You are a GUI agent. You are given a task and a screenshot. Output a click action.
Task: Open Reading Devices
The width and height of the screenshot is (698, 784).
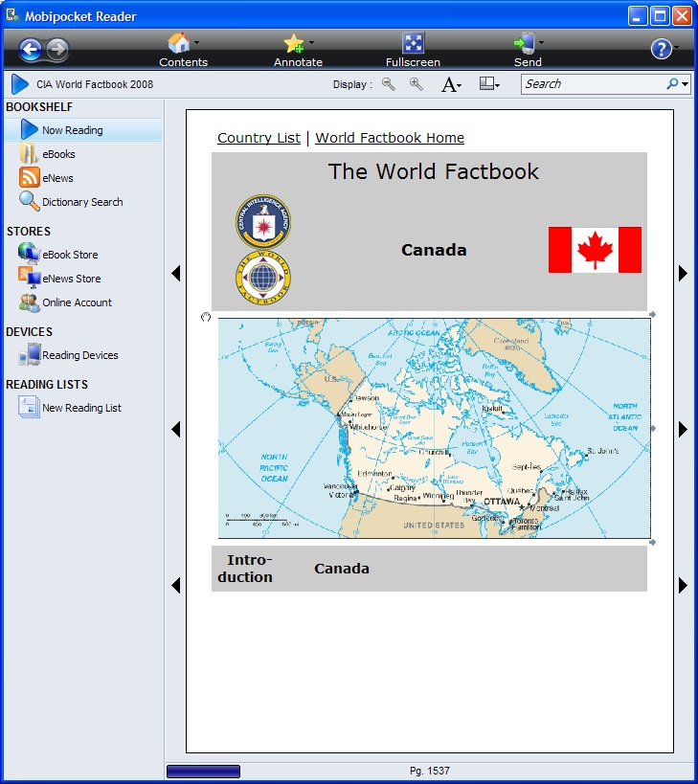pyautogui.click(x=80, y=355)
